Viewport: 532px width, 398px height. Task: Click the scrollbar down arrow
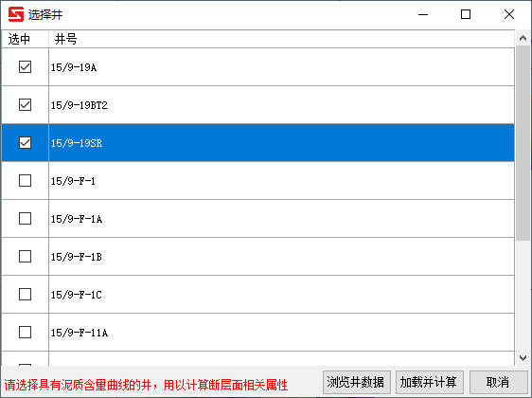pyautogui.click(x=523, y=358)
